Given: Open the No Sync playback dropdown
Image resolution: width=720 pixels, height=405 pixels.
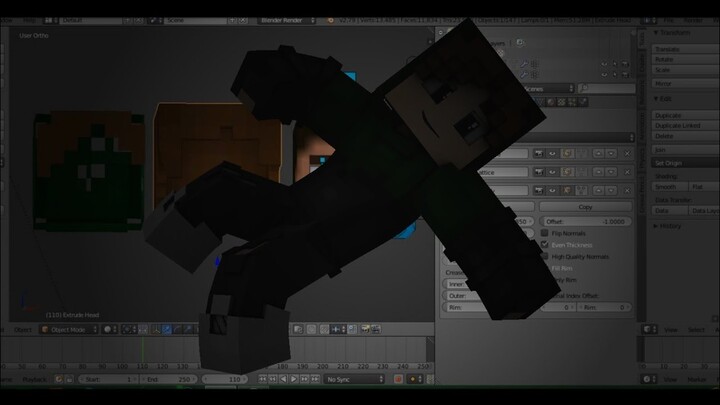Looking at the screenshot, I should 354,379.
